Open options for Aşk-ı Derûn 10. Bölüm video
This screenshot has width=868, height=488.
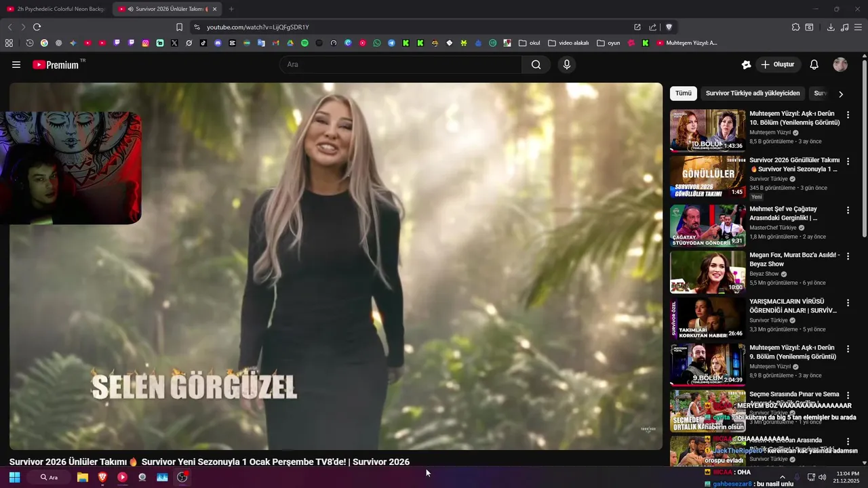click(x=848, y=115)
